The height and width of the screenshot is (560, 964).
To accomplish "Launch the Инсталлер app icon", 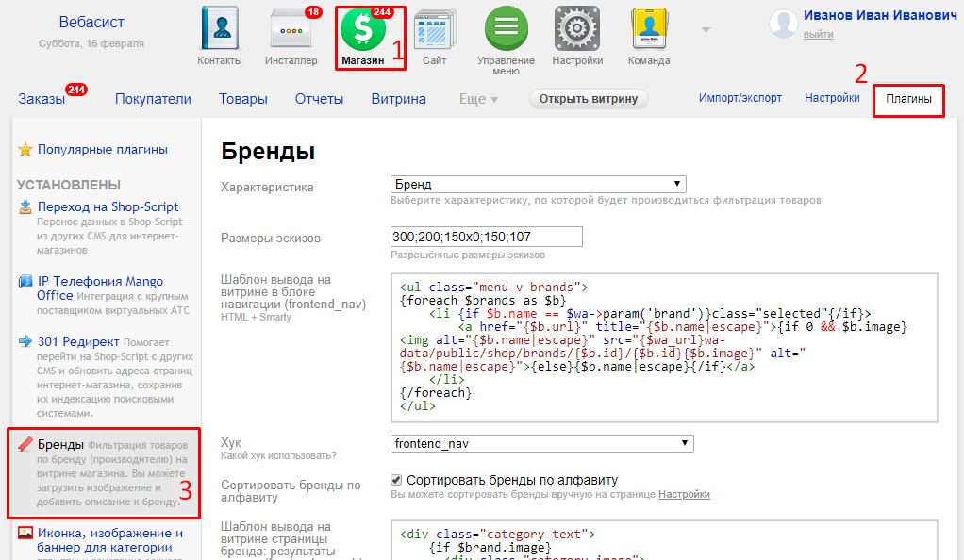I will tap(291, 29).
